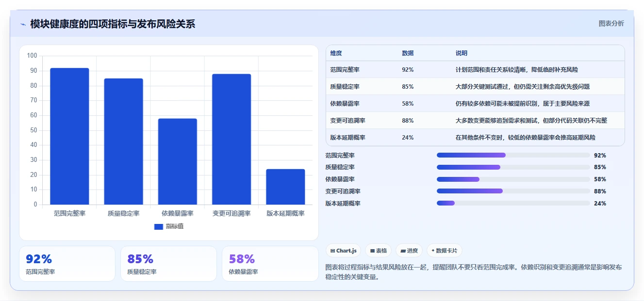This screenshot has height=301, width=644.
Task: Click the 50 tick on the chart y-axis
Action: (33, 130)
